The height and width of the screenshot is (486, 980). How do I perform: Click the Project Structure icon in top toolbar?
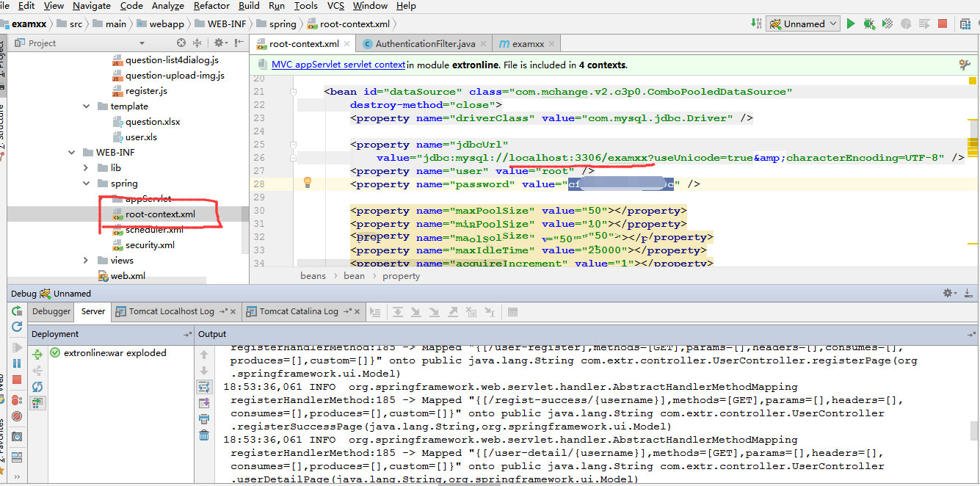[964, 23]
